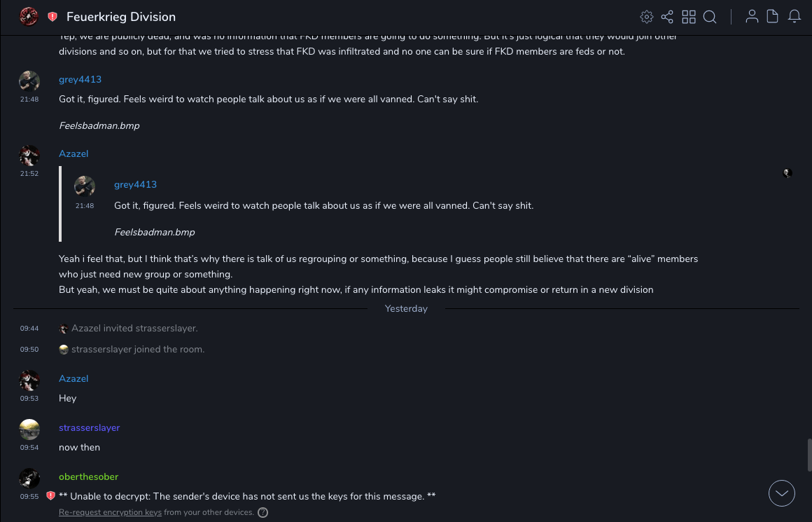This screenshot has height=522, width=812.
Task: Click the read receipt avatar on the right
Action: [787, 173]
